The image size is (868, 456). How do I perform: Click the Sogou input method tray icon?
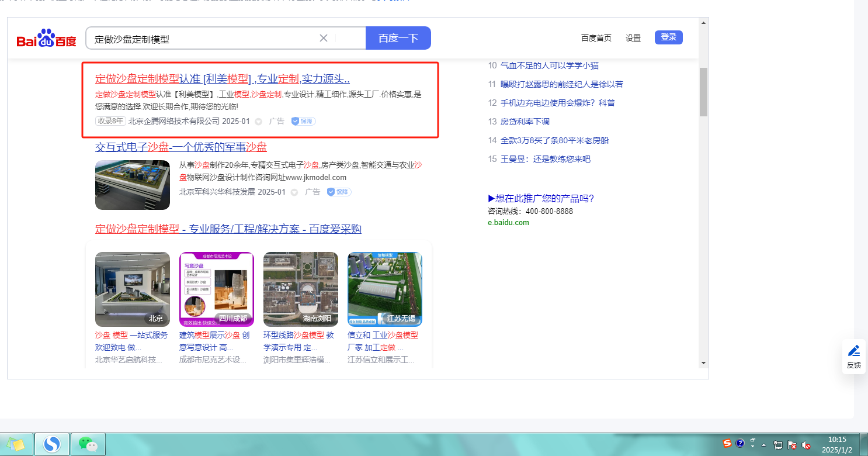(x=727, y=444)
